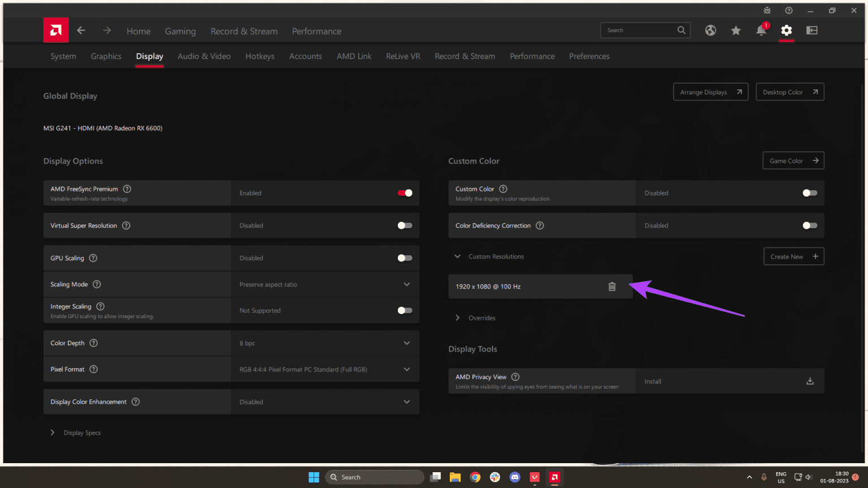The height and width of the screenshot is (488, 868).
Task: Open Arrange Displays
Action: coord(710,91)
